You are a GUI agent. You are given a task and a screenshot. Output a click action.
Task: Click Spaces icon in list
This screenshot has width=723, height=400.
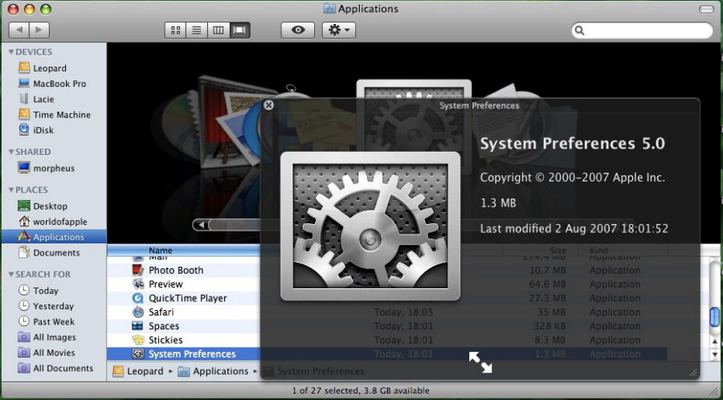pos(138,326)
